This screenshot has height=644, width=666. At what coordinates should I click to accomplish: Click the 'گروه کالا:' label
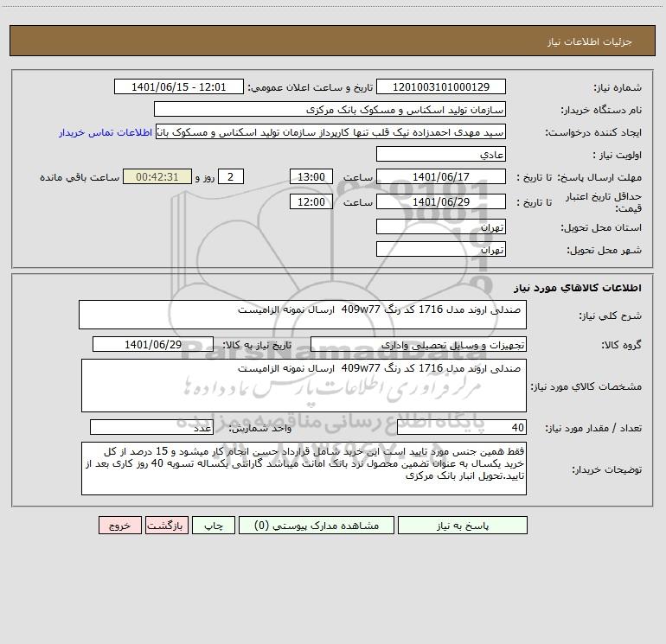click(x=621, y=345)
